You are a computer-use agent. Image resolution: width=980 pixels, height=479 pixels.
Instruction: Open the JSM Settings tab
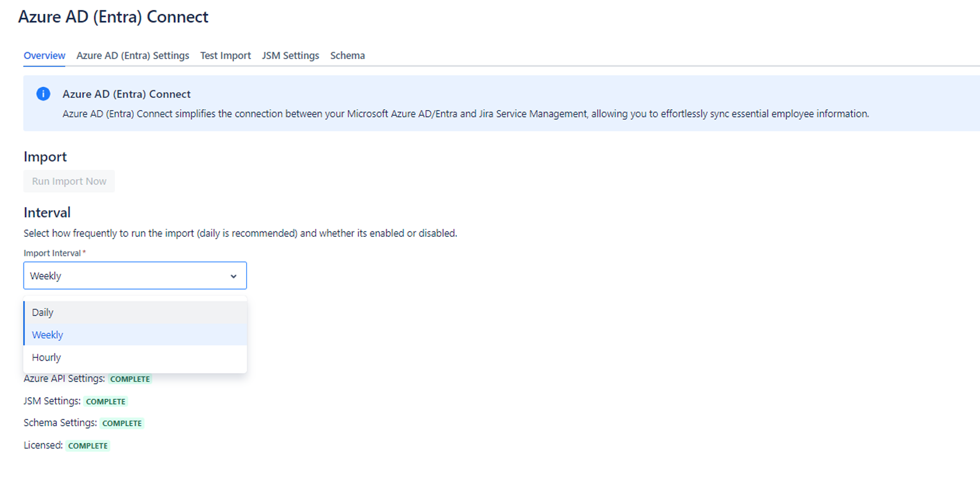pyautogui.click(x=290, y=55)
